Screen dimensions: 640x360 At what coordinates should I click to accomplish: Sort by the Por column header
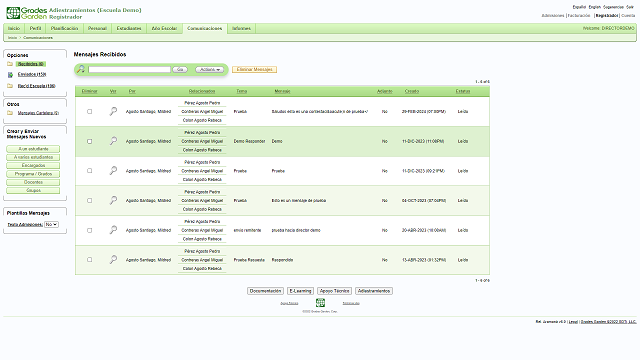point(132,91)
